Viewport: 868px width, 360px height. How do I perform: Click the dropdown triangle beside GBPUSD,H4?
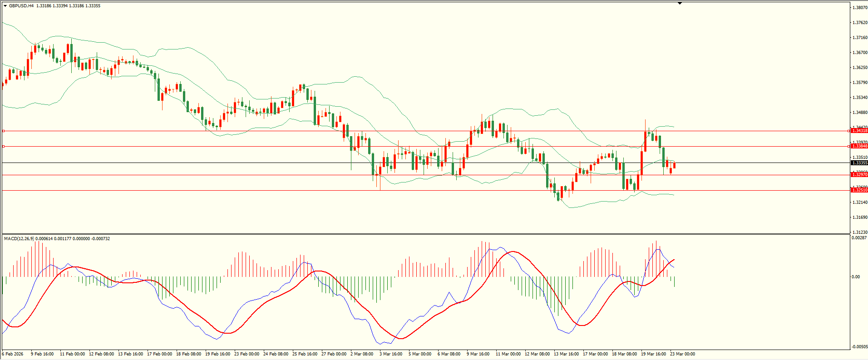(5, 6)
